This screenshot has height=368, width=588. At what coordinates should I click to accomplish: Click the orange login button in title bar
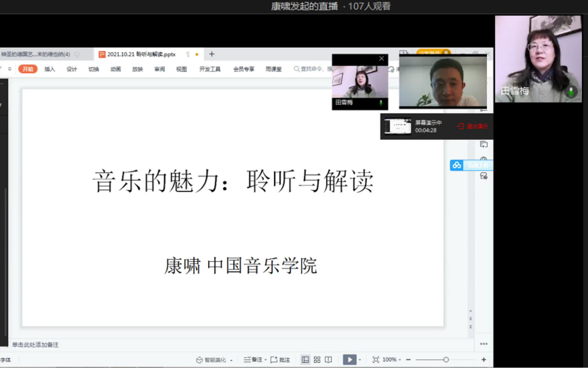433,53
